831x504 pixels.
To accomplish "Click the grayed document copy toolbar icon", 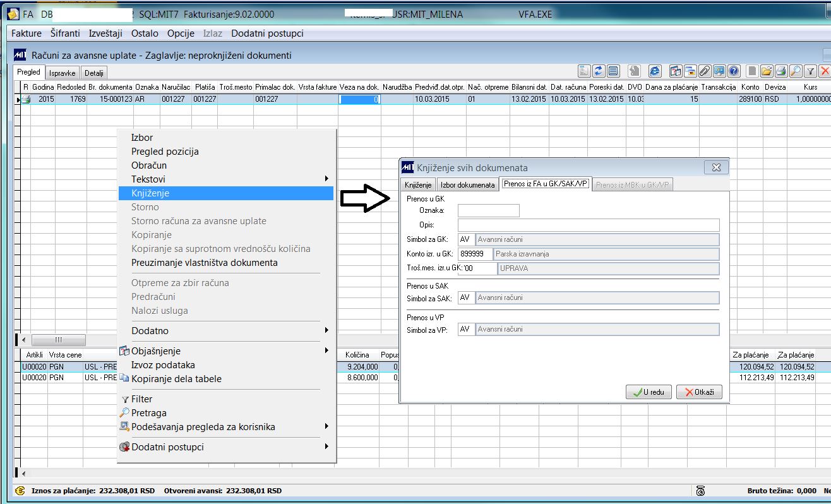I will click(x=634, y=71).
